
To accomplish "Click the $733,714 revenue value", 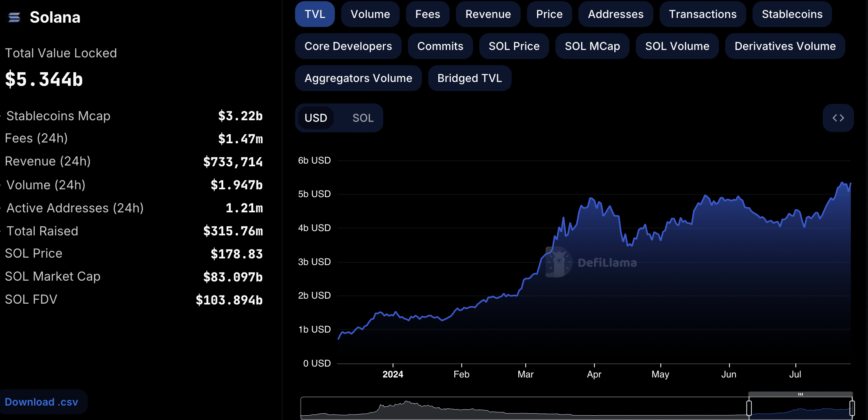I will pyautogui.click(x=233, y=162).
